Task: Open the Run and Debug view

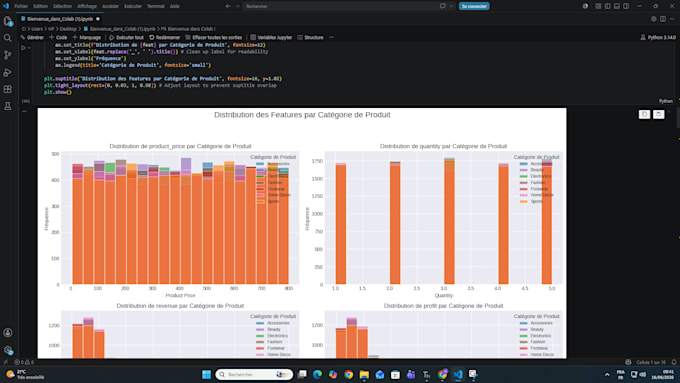Action: pos(8,72)
